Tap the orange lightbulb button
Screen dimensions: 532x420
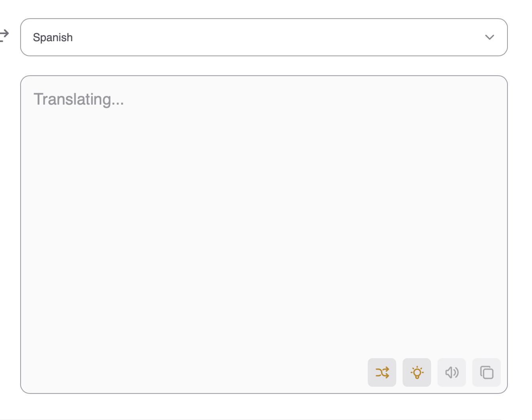417,372
